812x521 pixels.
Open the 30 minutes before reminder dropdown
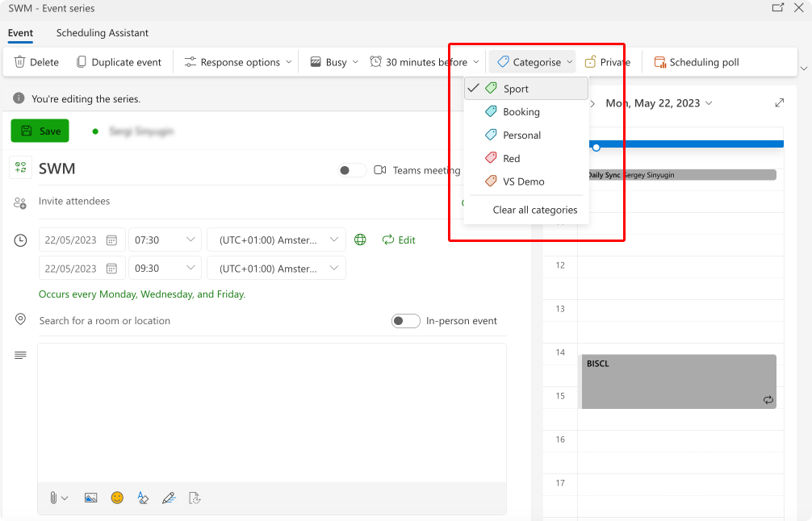[425, 62]
